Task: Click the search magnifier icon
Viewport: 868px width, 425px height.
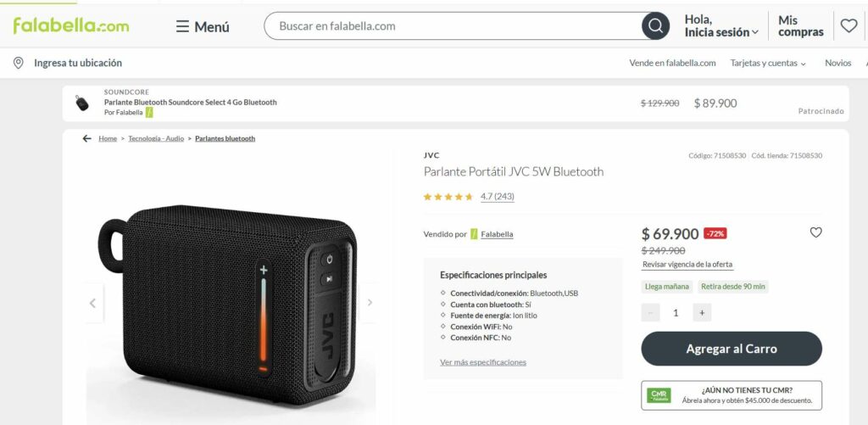Action: (655, 26)
